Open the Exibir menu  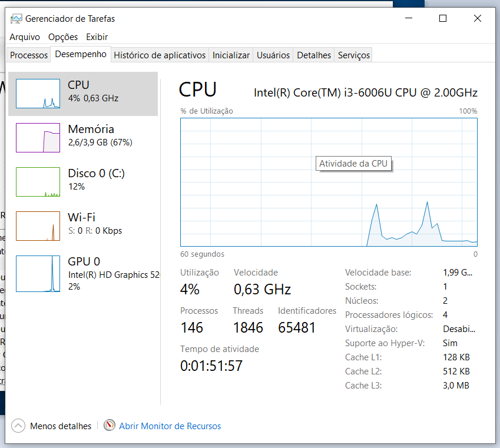(x=97, y=37)
